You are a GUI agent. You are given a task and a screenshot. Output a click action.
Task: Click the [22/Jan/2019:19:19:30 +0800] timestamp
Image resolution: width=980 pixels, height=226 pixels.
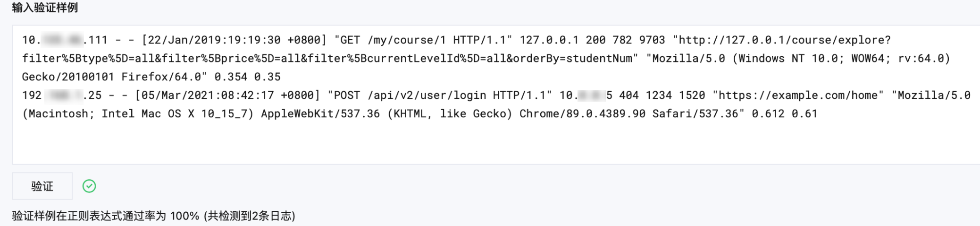click(x=234, y=40)
